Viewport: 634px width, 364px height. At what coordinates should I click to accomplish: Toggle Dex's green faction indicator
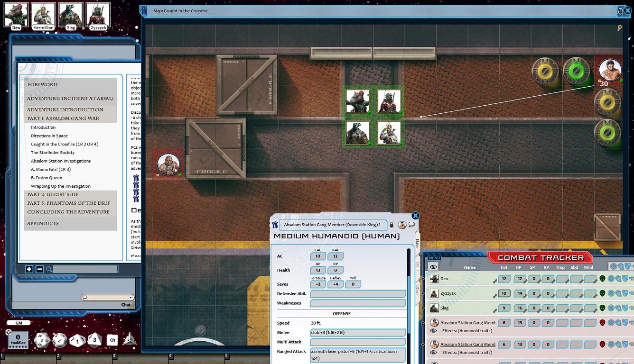602,279
